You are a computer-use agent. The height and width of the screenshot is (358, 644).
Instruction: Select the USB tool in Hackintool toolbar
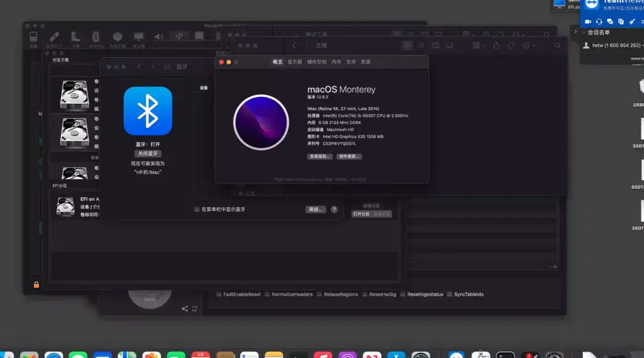[179, 36]
